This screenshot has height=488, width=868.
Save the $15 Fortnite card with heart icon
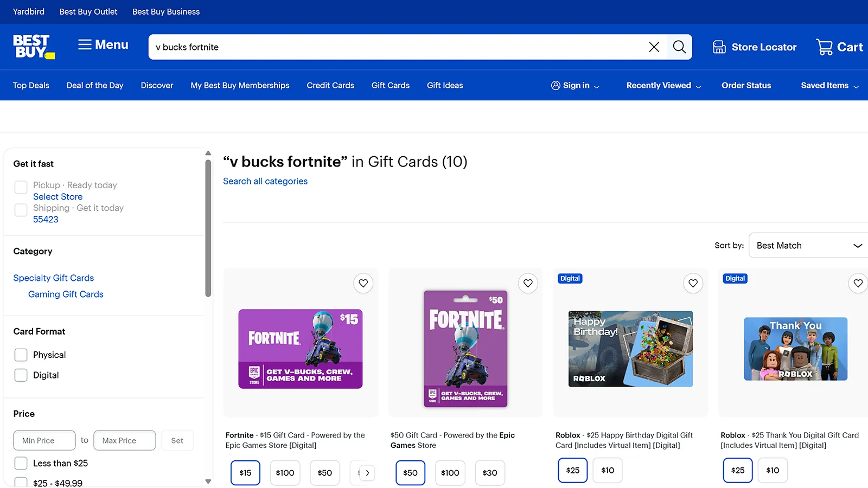coord(363,283)
